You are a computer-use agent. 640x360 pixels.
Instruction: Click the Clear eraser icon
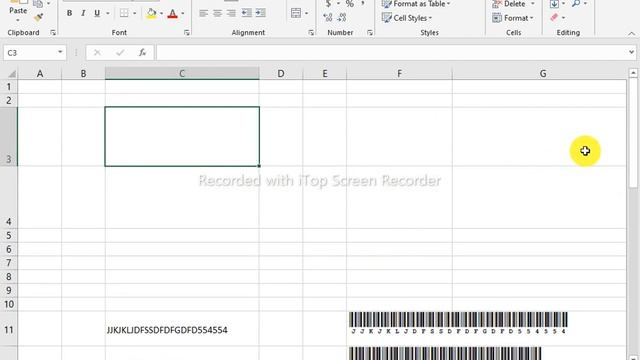coord(554,18)
